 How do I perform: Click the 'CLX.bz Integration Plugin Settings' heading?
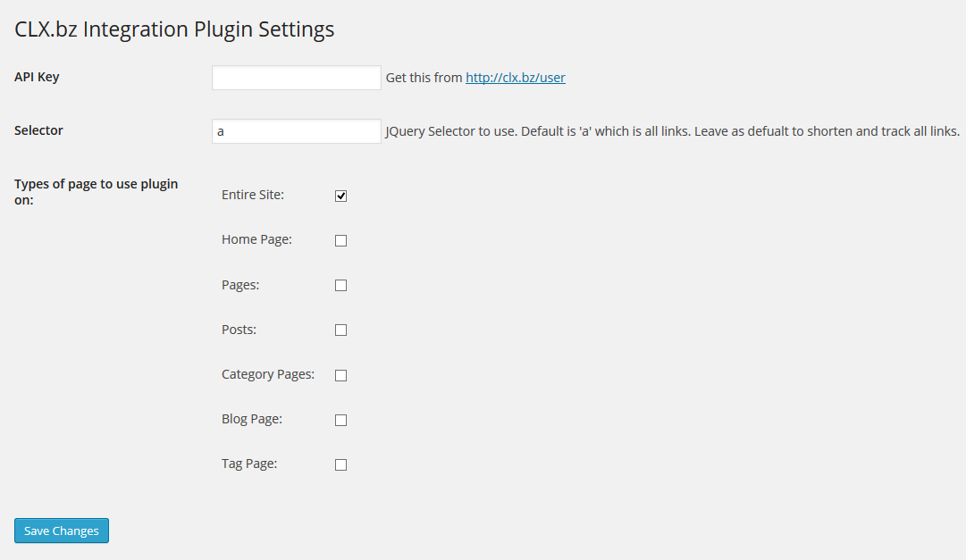[174, 29]
